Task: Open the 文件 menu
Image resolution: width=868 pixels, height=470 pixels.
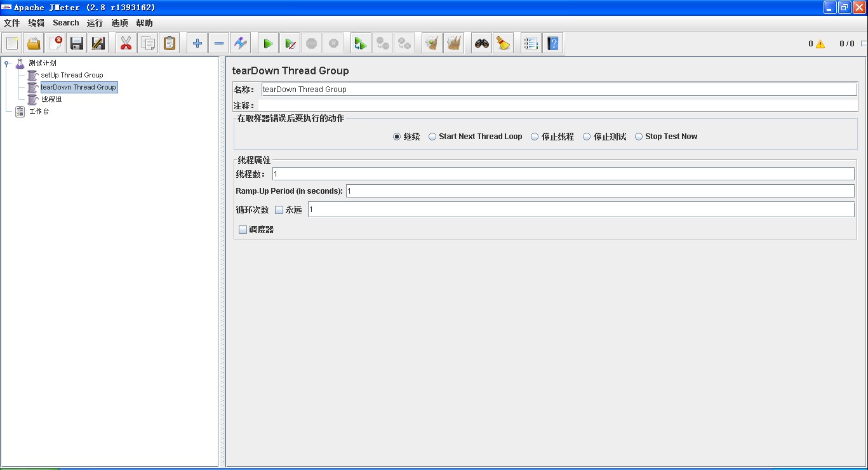Action: [x=12, y=23]
